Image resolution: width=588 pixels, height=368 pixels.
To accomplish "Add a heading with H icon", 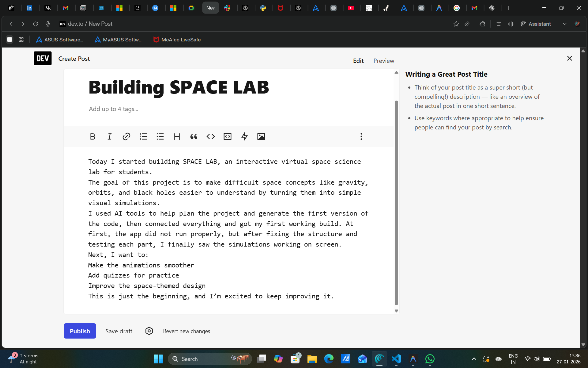I will tap(177, 136).
